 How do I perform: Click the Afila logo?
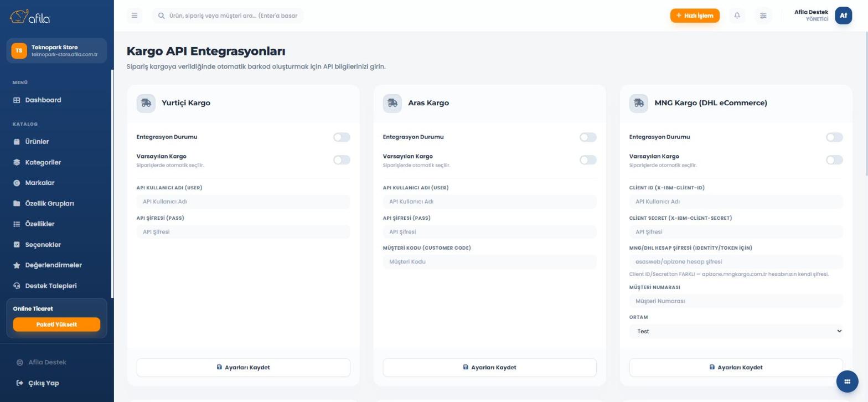30,17
